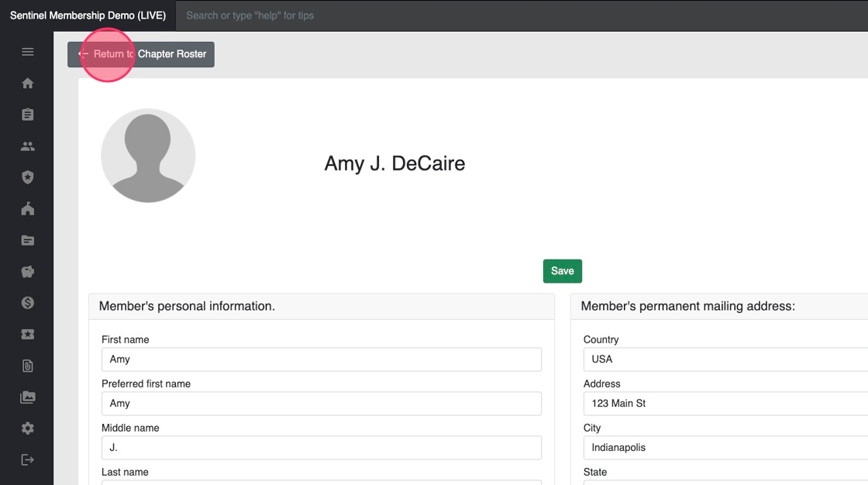Click the member profile avatar picture

click(x=148, y=156)
